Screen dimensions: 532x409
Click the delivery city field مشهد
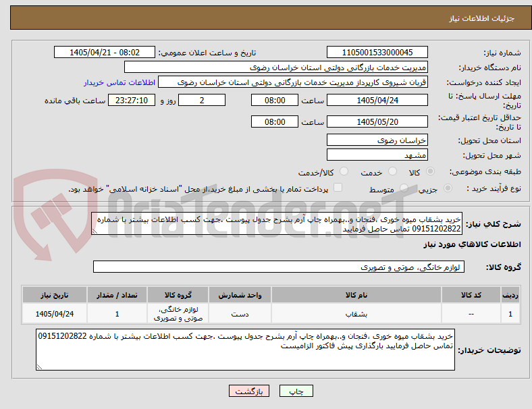pos(377,155)
